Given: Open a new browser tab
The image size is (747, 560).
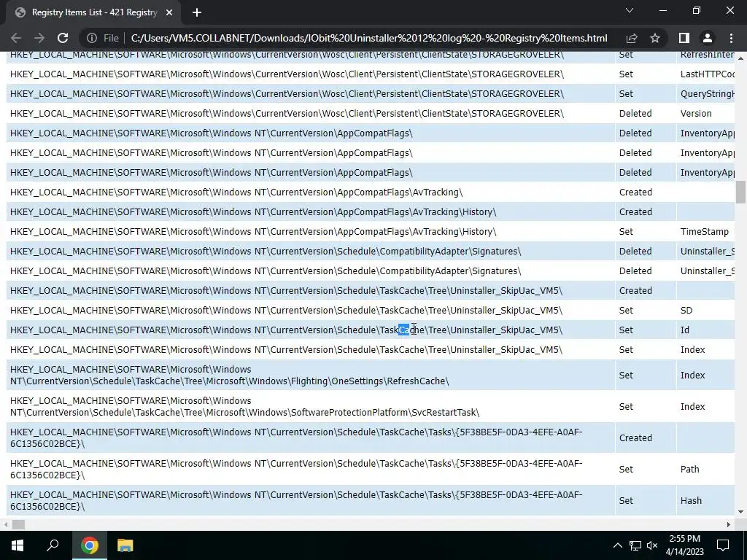Looking at the screenshot, I should tap(197, 12).
